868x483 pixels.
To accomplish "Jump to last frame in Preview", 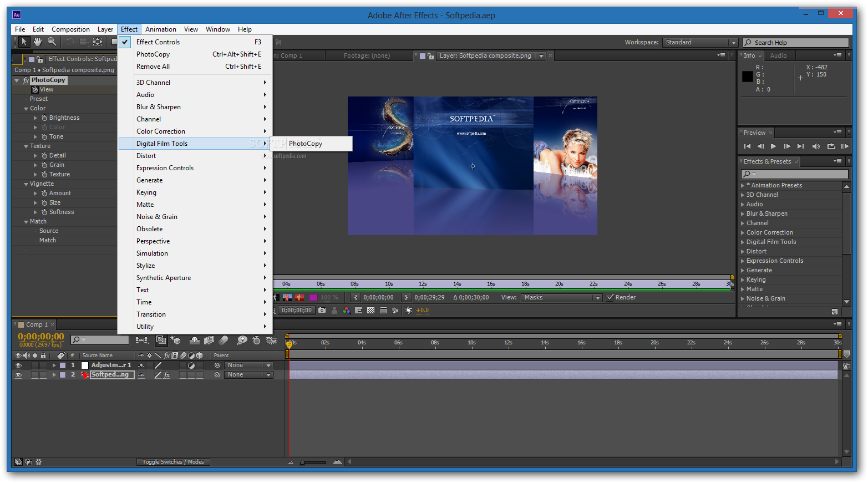I will (x=800, y=146).
